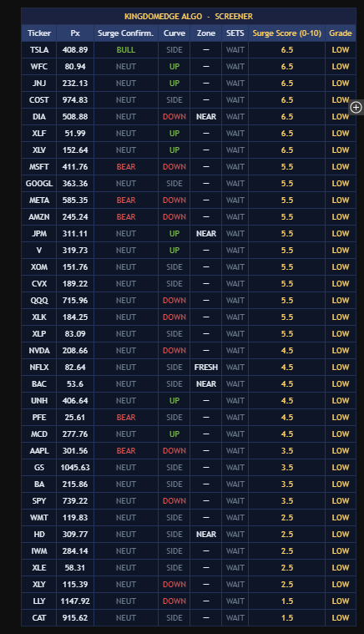Click the NVDA ticker cell
This screenshot has width=364, height=634.
pos(38,351)
